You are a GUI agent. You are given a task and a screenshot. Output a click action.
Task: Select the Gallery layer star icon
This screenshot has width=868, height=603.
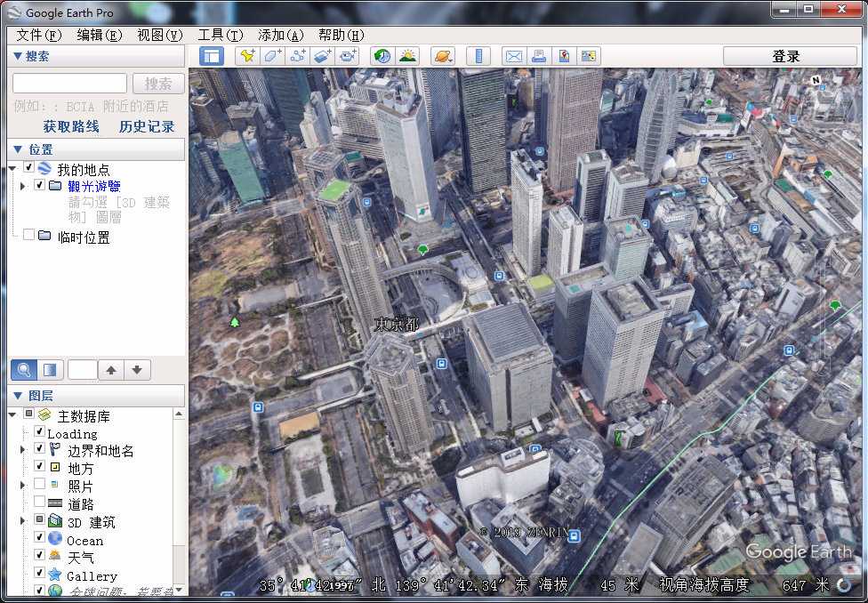(x=55, y=575)
